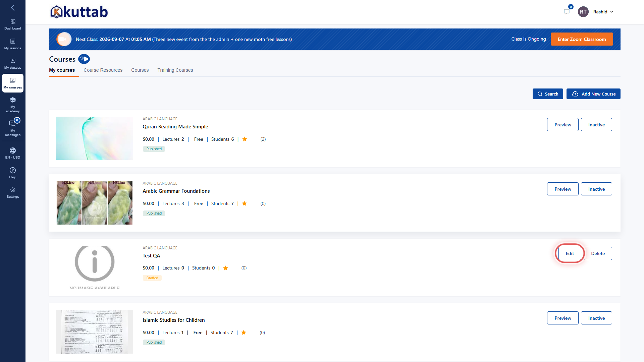Switch to the Course Resources tab
The width and height of the screenshot is (644, 362).
[x=103, y=70]
